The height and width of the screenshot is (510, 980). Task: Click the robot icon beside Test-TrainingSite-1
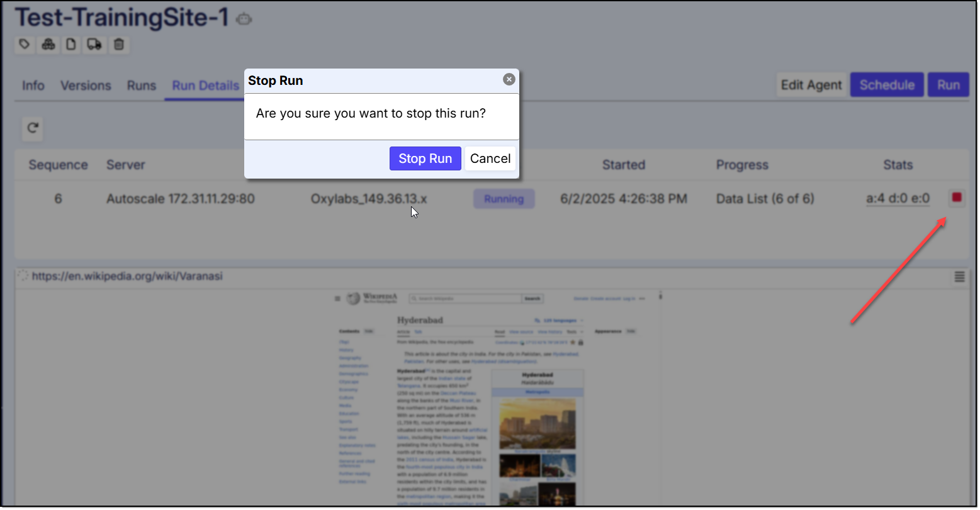(x=244, y=19)
